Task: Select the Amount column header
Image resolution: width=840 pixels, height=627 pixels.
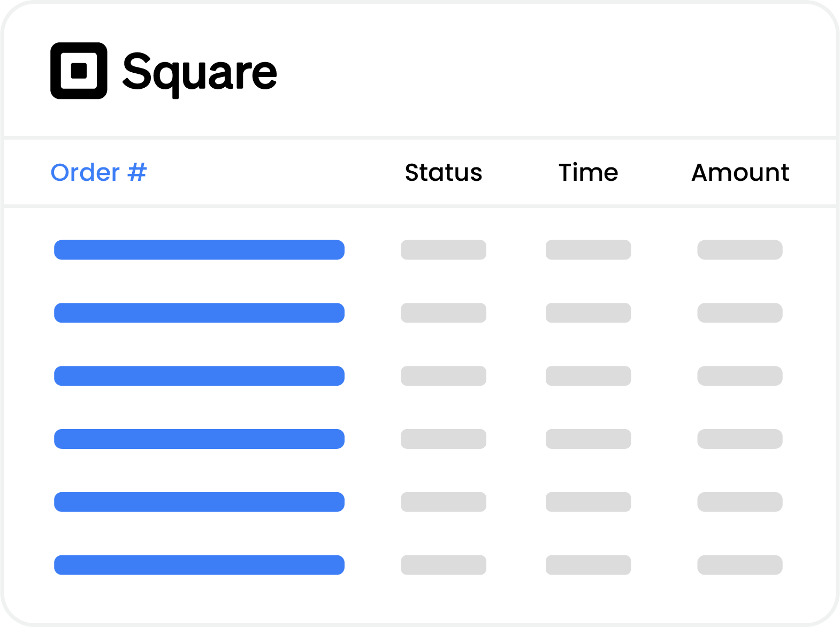Action: point(740,172)
